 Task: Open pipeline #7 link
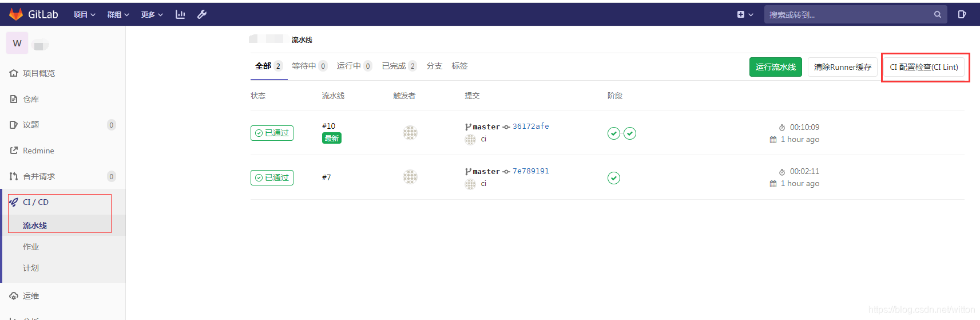pyautogui.click(x=326, y=177)
